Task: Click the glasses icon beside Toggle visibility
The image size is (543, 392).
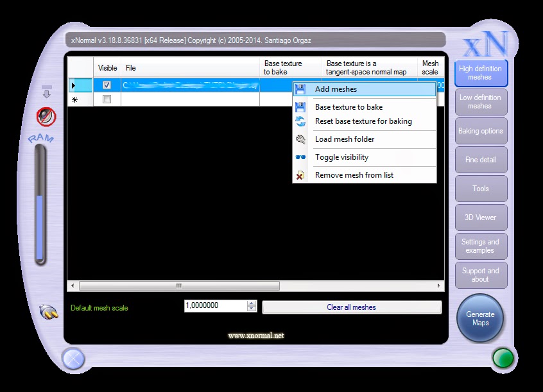Action: (300, 157)
